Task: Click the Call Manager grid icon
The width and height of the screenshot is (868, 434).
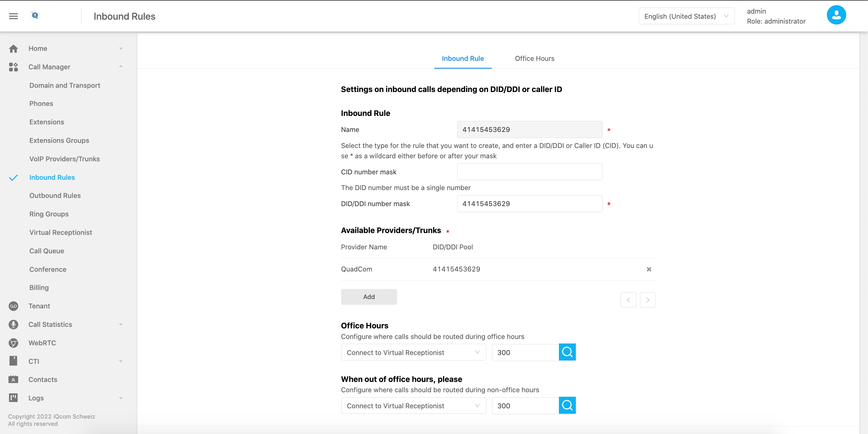Action: click(14, 67)
